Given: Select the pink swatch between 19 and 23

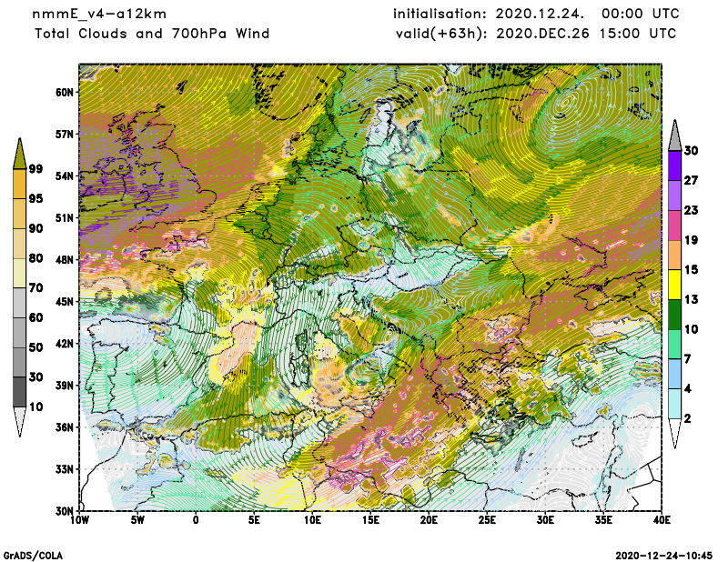Looking at the screenshot, I should tap(674, 225).
